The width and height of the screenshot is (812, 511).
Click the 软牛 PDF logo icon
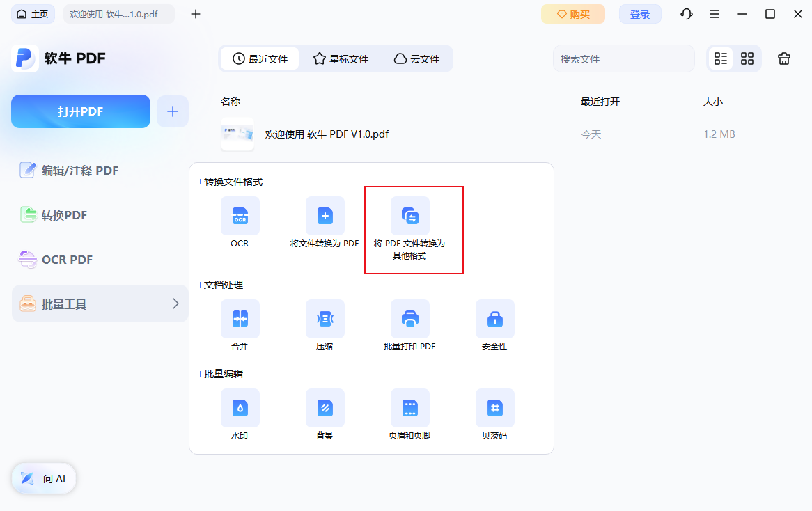click(24, 58)
